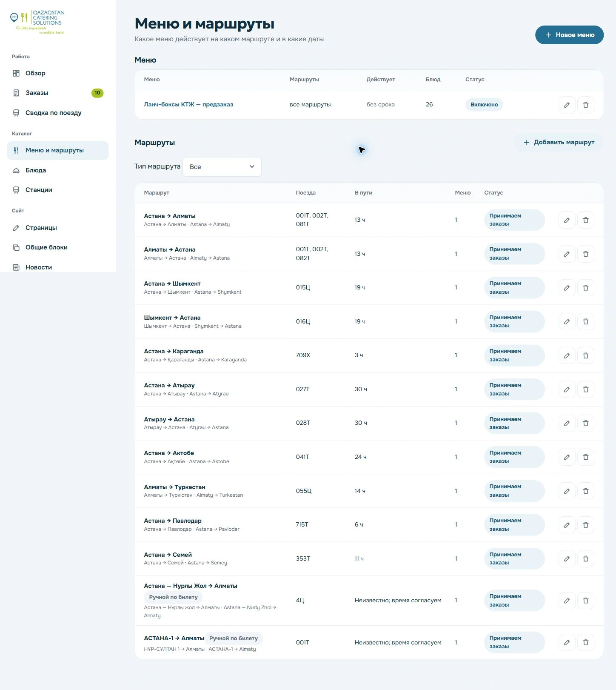The image size is (616, 690).
Task: Click the Новое меню button
Action: (569, 35)
